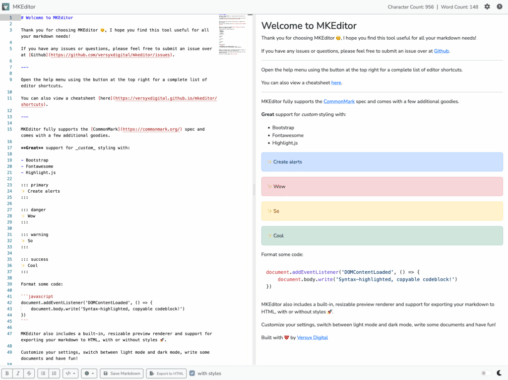The height and width of the screenshot is (380, 508).
Task: Click the Save Markdown button
Action: pos(122,373)
